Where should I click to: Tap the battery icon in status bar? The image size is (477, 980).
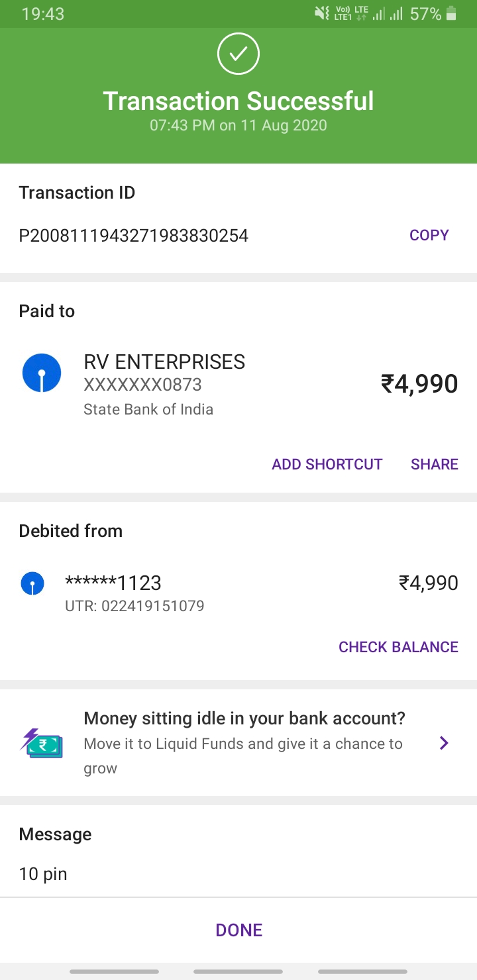(x=451, y=14)
